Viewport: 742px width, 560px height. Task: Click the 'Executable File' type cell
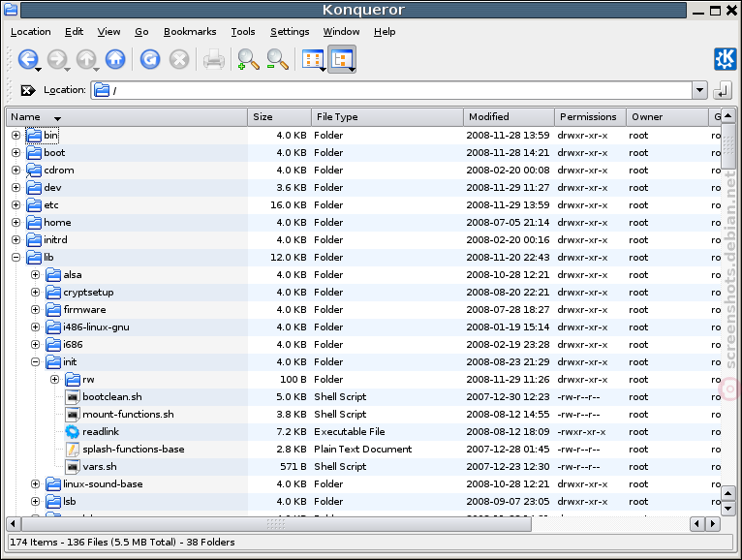350,432
